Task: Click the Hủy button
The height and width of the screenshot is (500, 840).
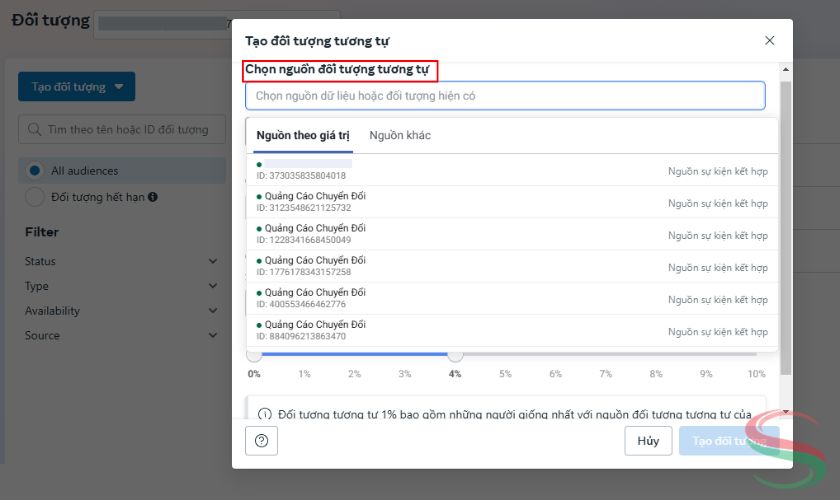Action: click(648, 441)
